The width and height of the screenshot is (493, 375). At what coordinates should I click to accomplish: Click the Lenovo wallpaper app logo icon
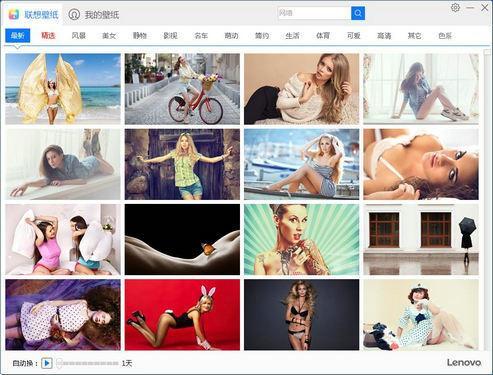[14, 14]
